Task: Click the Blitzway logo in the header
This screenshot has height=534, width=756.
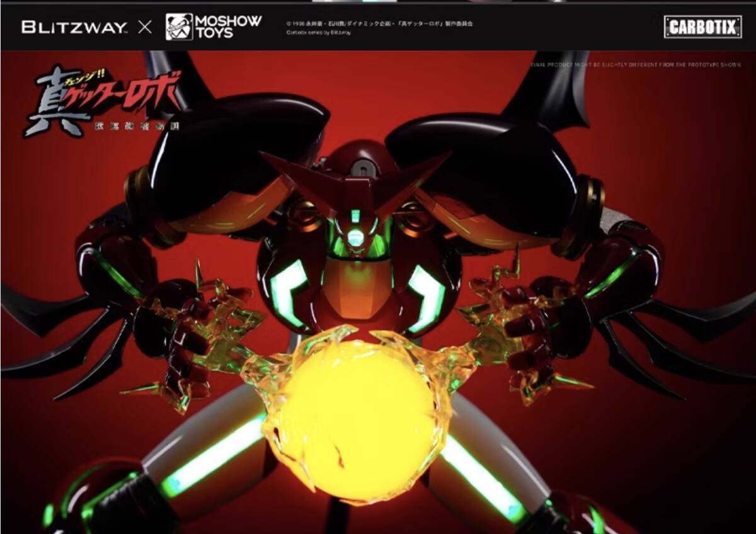Action: point(75,27)
